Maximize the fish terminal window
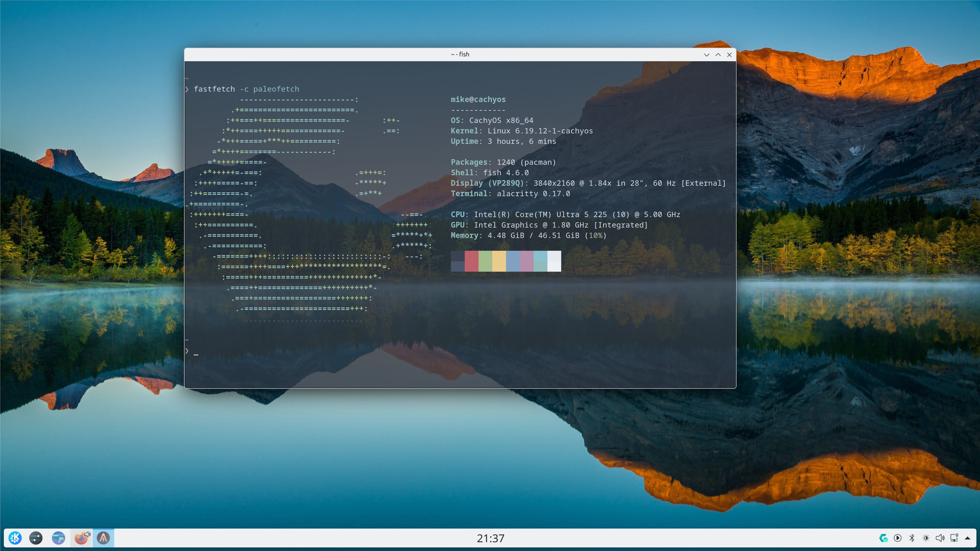Image resolution: width=980 pixels, height=551 pixels. tap(718, 55)
